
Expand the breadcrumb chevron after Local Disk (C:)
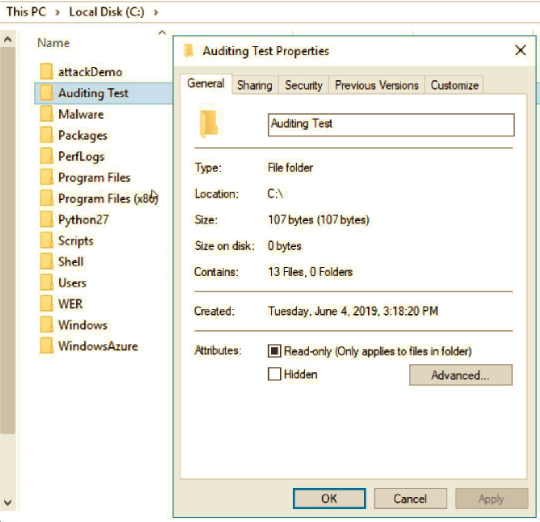[x=156, y=12]
